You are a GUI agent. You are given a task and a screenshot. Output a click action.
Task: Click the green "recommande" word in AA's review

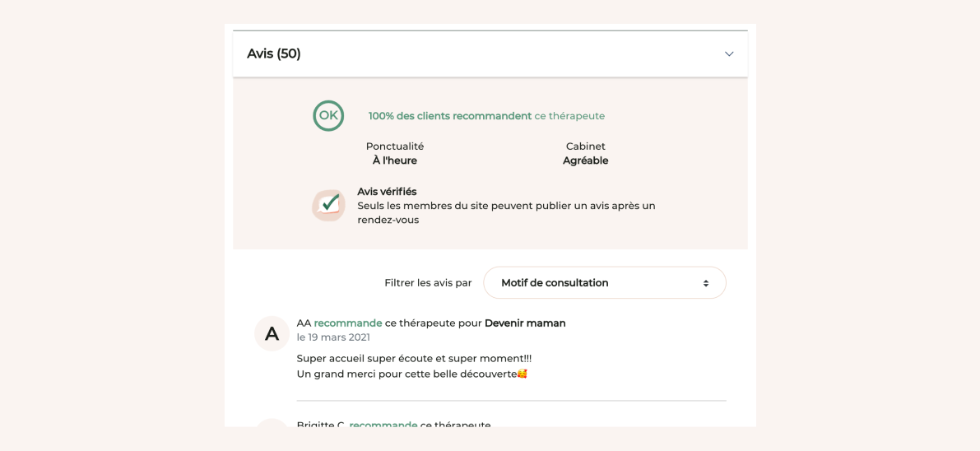coord(348,323)
